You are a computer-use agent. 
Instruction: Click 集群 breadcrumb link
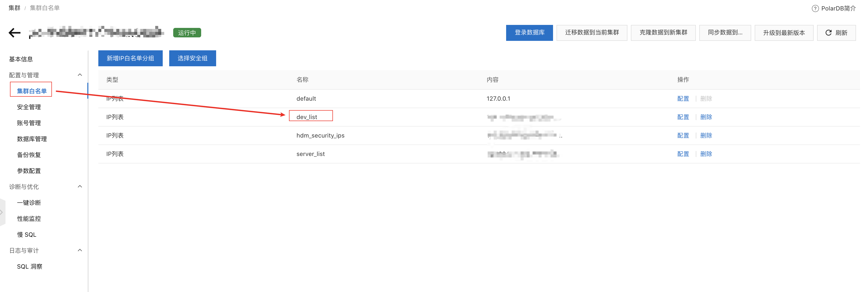[x=14, y=8]
